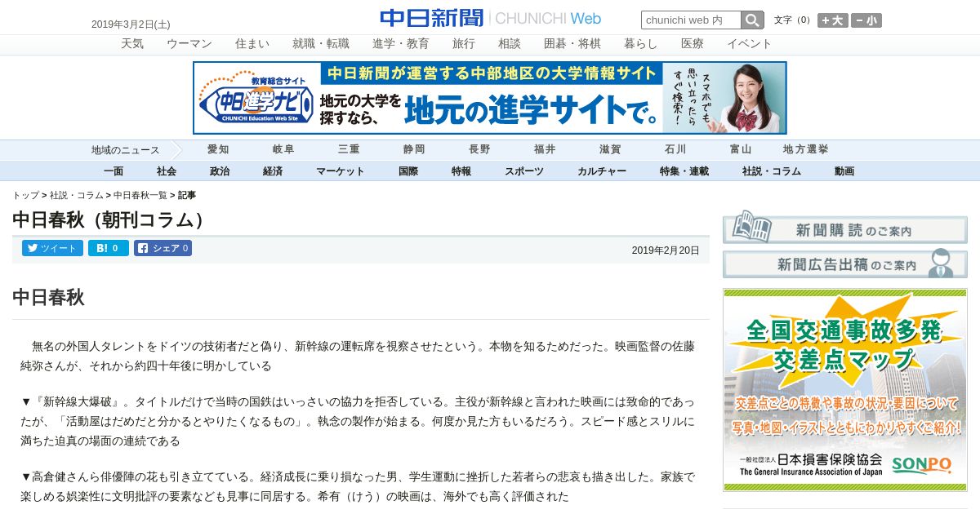The width and height of the screenshot is (980, 514).
Task: Open the 暮らし menu item
Action: click(x=641, y=44)
